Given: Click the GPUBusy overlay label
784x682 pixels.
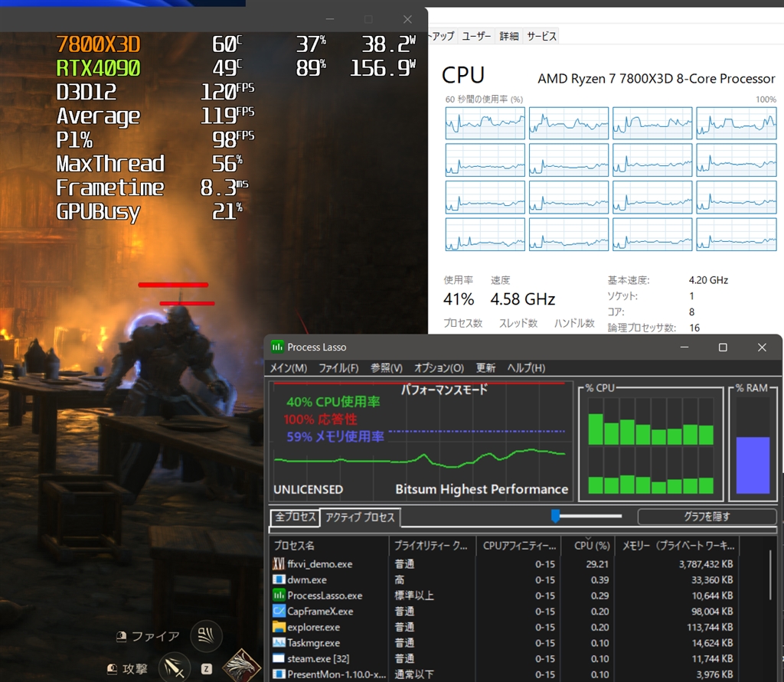Looking at the screenshot, I should tap(98, 212).
